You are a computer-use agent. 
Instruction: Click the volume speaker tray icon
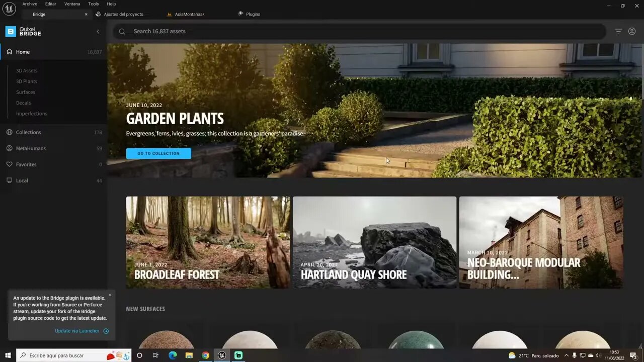(x=599, y=355)
